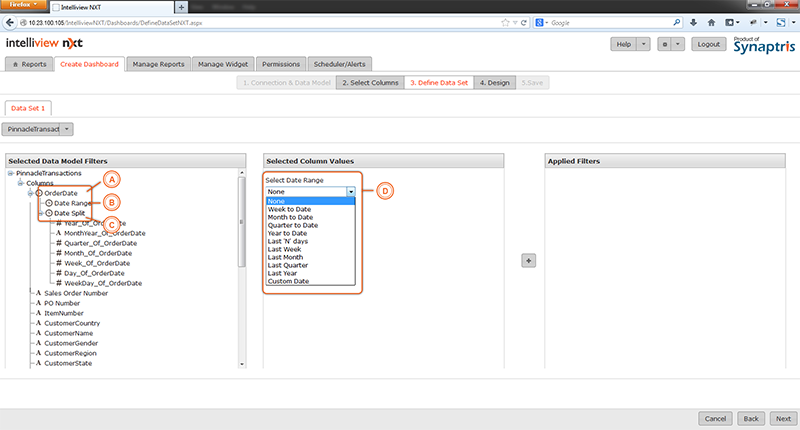Click the filters tree scrollbar down arrow
This screenshot has width=800, height=430.
242,364
